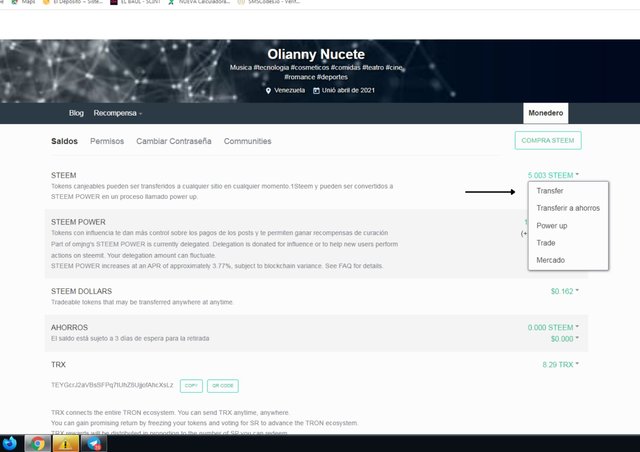640x452 pixels.
Task: Click the 'Unió abril de 2021' text
Action: 348,90
